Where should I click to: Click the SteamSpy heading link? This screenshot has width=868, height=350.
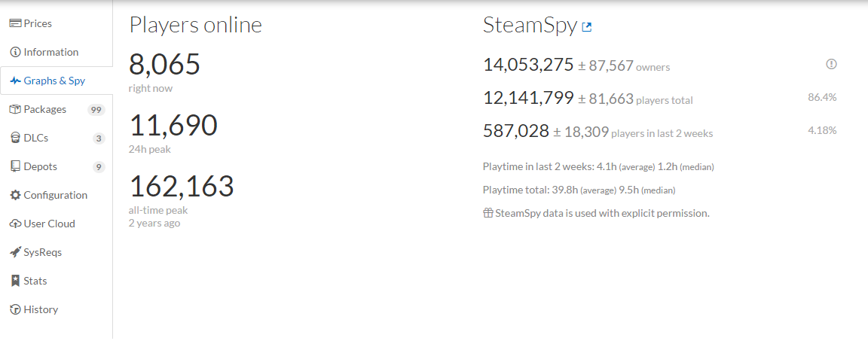(530, 25)
